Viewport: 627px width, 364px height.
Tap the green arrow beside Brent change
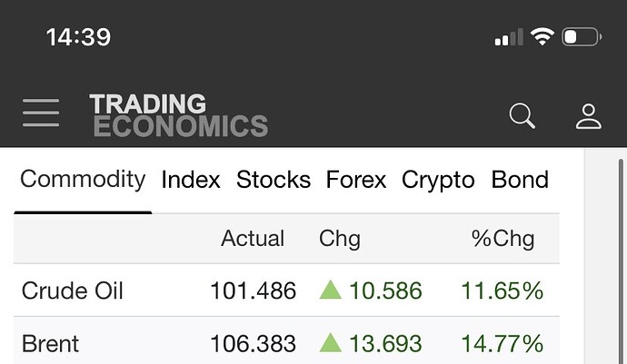click(x=331, y=344)
